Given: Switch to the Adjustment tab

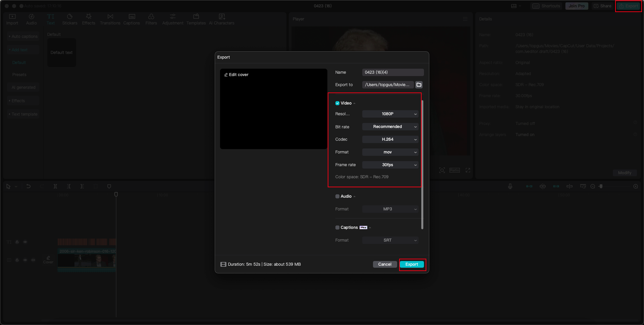Looking at the screenshot, I should (173, 19).
